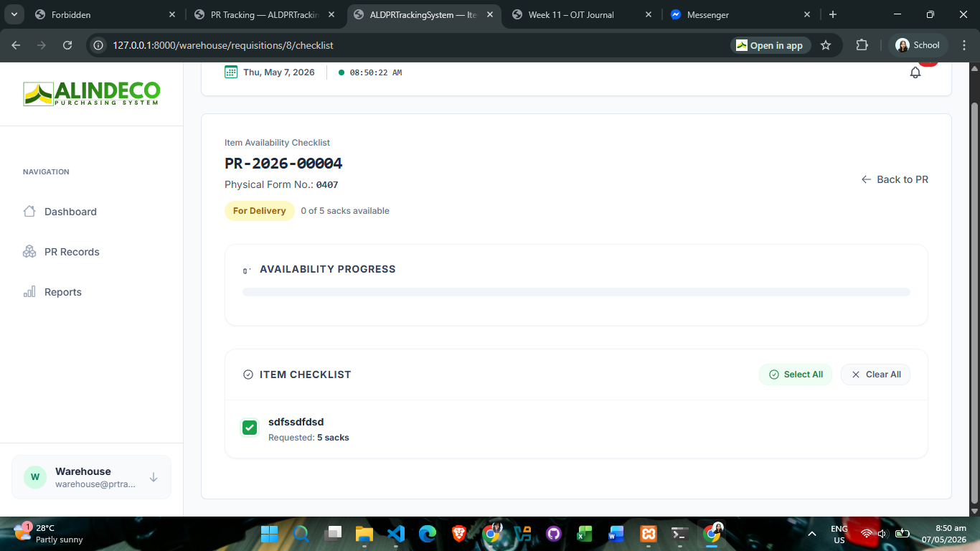This screenshot has height=551, width=980.
Task: Open File Explorer from the taskbar
Action: pos(364,534)
